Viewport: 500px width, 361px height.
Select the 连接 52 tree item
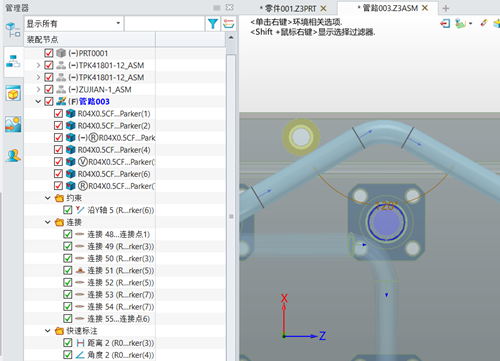pyautogui.click(x=121, y=283)
